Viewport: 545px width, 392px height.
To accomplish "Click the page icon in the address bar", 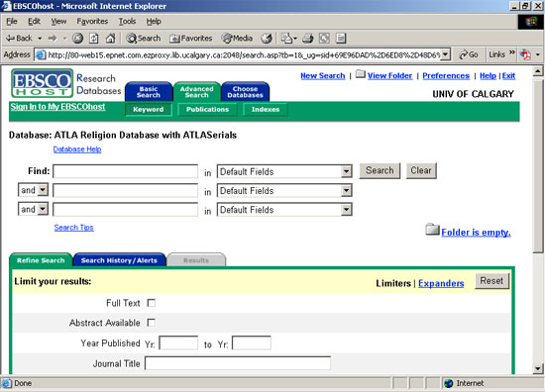I will (x=41, y=54).
